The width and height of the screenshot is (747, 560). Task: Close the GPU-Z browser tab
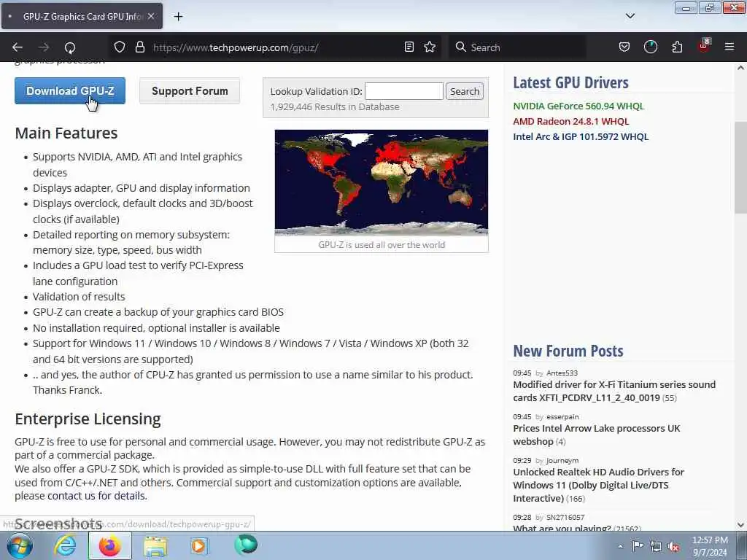tap(151, 16)
